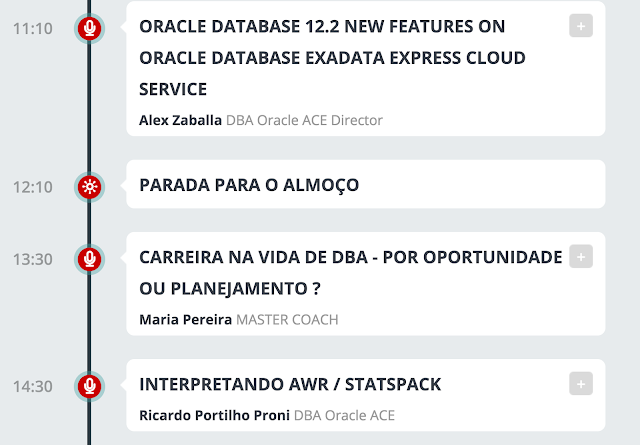Click the 12:10 time label
Image resolution: width=640 pixels, height=445 pixels.
click(33, 187)
